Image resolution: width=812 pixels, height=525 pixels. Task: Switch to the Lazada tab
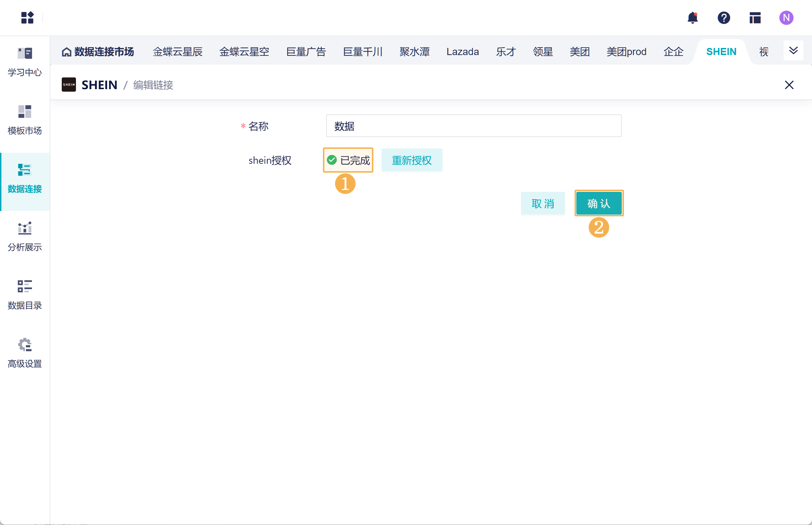[462, 52]
